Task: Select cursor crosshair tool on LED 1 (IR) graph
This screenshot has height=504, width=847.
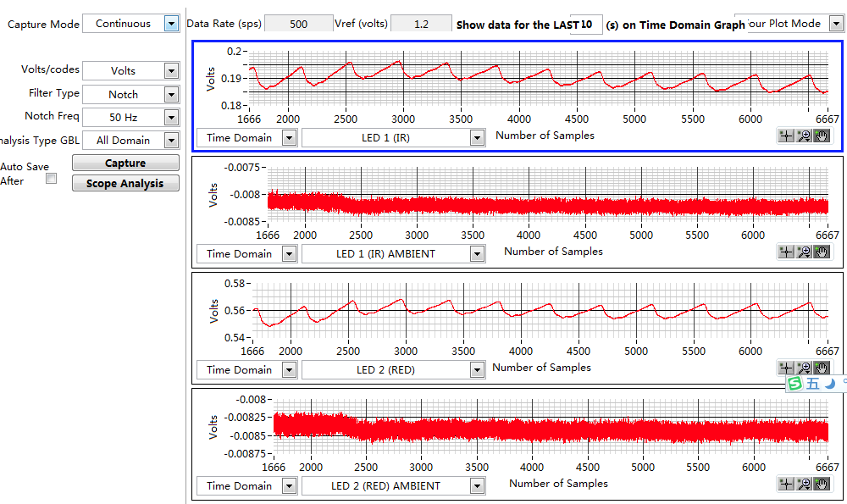Action: (787, 136)
